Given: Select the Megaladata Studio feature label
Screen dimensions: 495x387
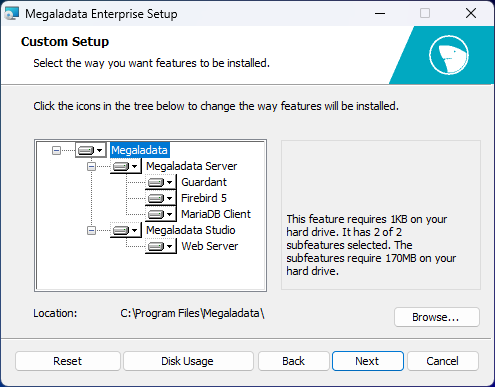Looking at the screenshot, I should pos(191,230).
